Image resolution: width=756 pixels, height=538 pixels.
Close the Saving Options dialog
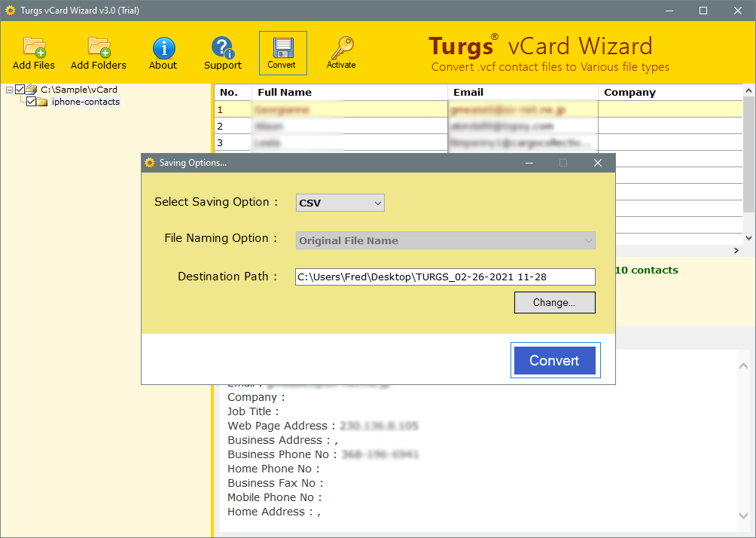point(598,163)
